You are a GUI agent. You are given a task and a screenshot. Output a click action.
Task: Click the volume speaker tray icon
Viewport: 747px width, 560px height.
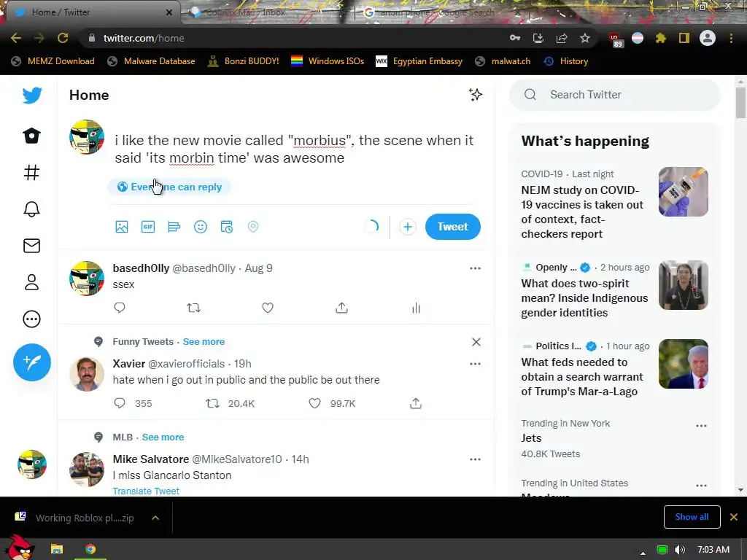tap(680, 550)
